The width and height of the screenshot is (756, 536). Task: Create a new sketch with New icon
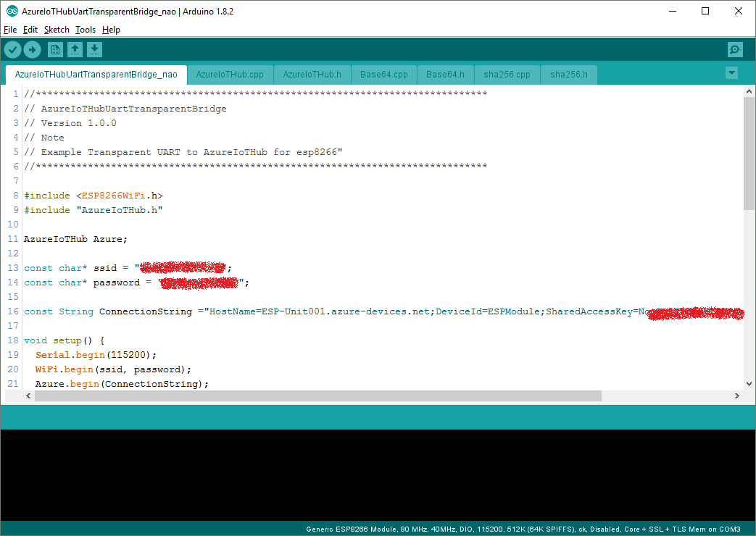[55, 49]
